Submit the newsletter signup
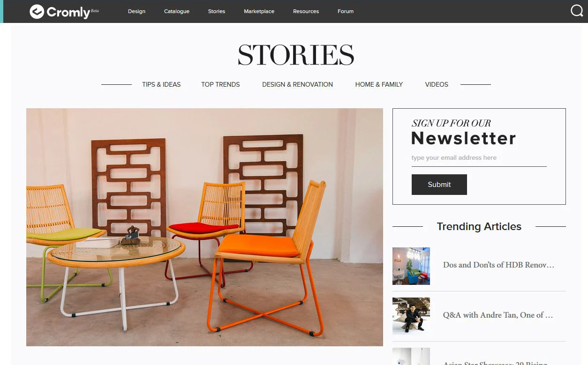Image resolution: width=588 pixels, height=365 pixels. click(439, 185)
